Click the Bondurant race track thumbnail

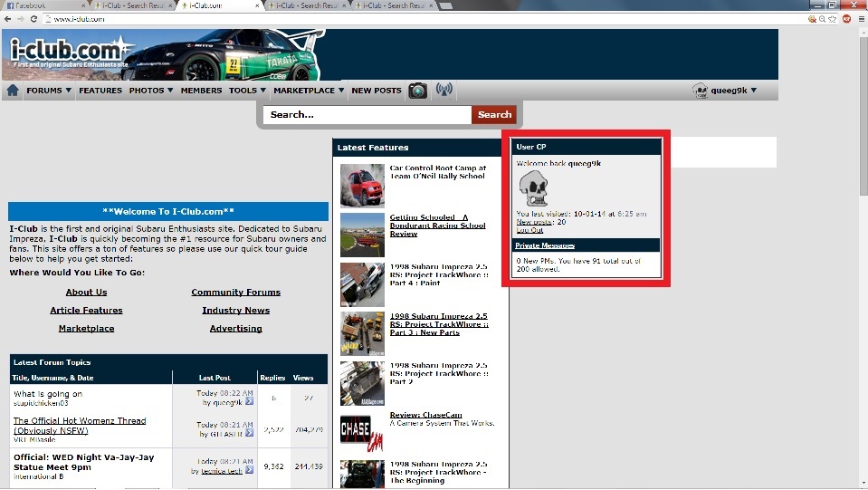click(x=362, y=235)
